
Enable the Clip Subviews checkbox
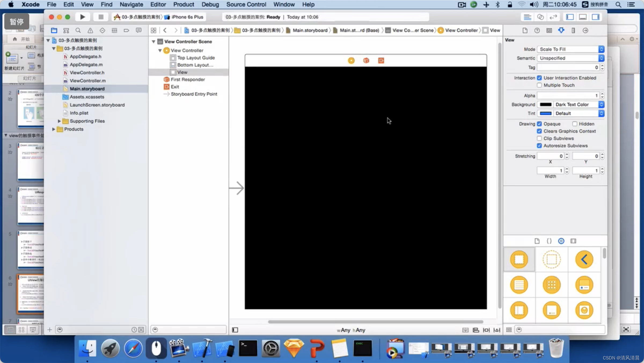click(x=539, y=138)
